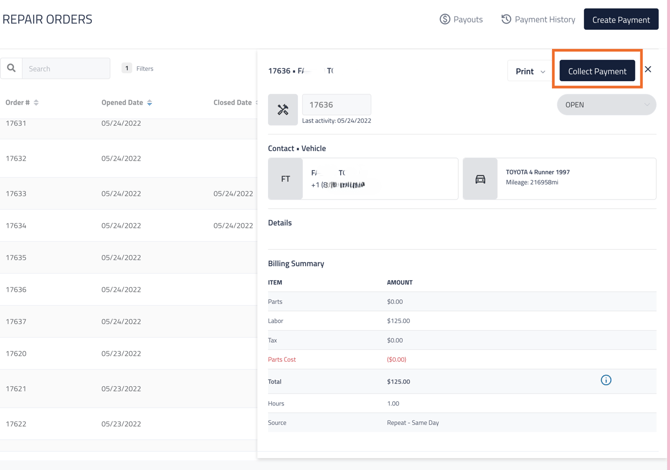670x470 pixels.
Task: Open the OPEN status dropdown
Action: tap(606, 104)
